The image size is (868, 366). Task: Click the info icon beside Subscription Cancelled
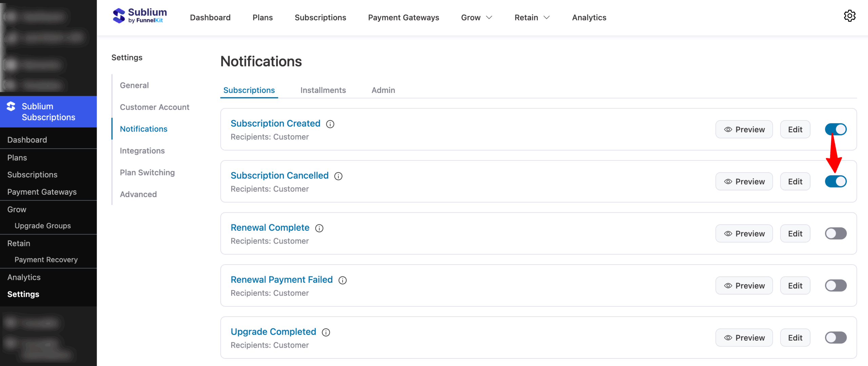tap(339, 176)
